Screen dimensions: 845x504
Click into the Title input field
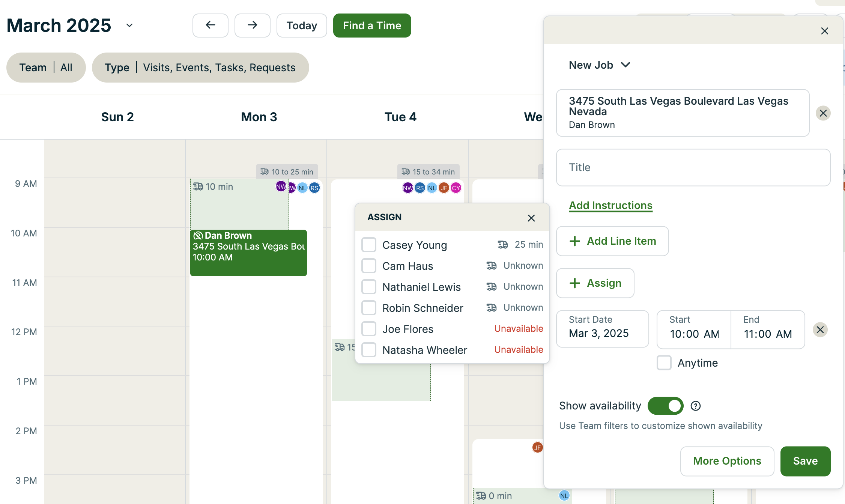click(693, 167)
